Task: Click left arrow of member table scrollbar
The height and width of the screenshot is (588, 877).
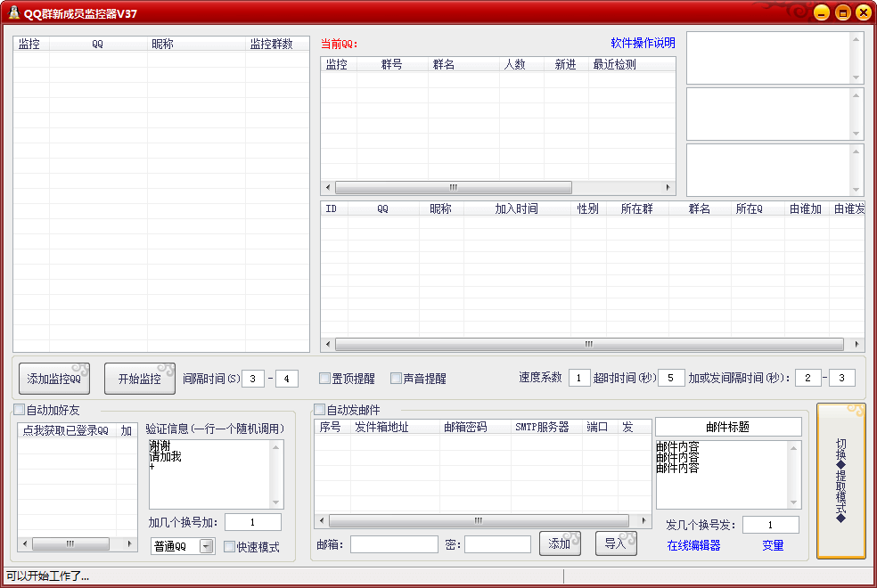Action: click(328, 344)
